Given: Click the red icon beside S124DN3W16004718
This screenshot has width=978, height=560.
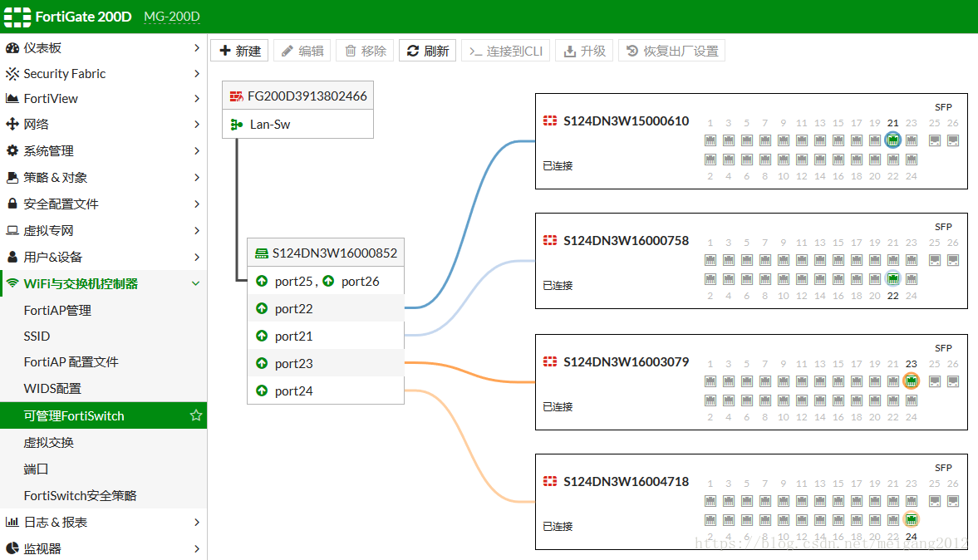Looking at the screenshot, I should 550,481.
